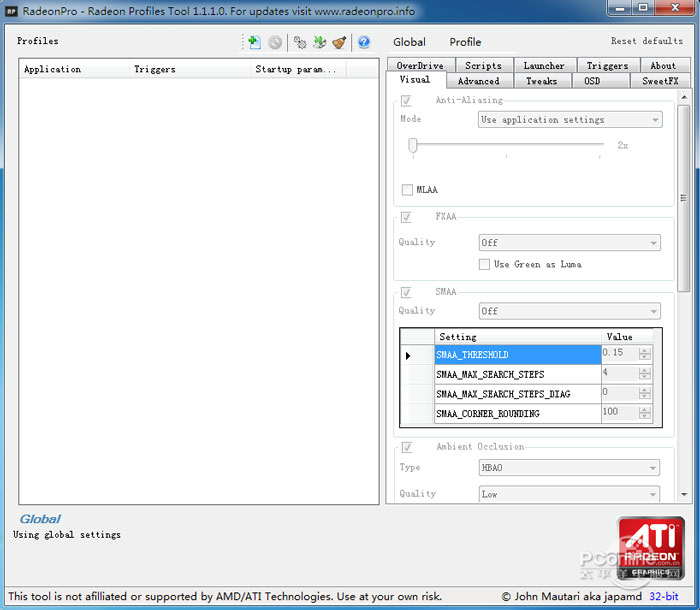The image size is (700, 610).
Task: Click the Setting column header in SMAA table
Action: coord(518,337)
